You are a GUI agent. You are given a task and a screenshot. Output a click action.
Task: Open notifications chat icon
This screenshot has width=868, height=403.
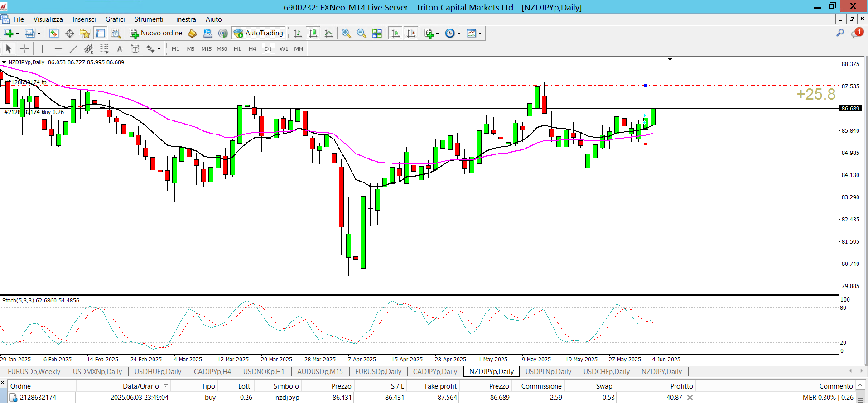click(x=857, y=33)
